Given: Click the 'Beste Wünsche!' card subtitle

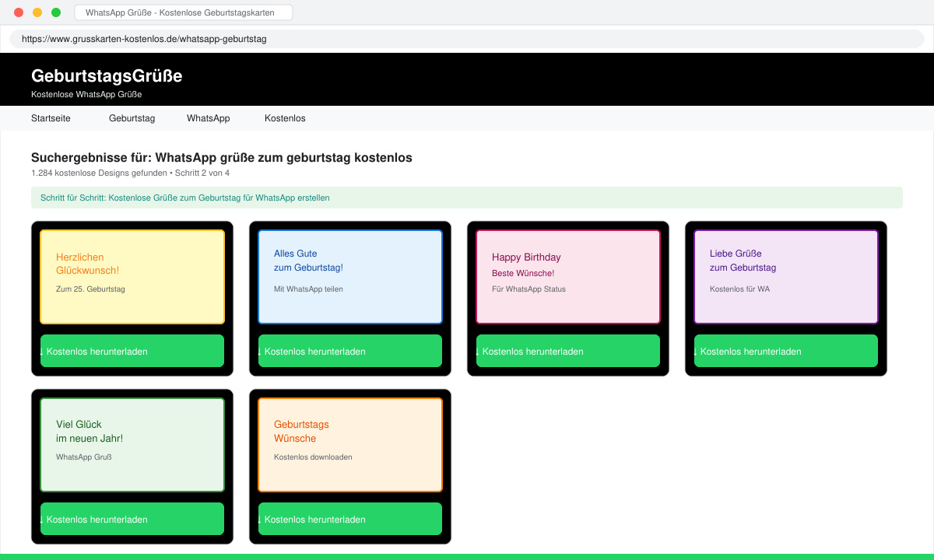Looking at the screenshot, I should click(x=523, y=273).
